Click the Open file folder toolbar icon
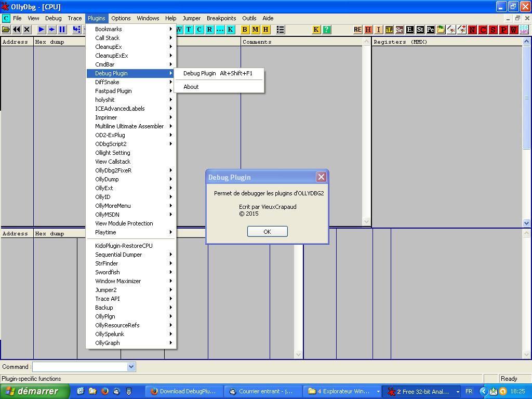Viewport: 532px width, 399px height. coord(6,30)
